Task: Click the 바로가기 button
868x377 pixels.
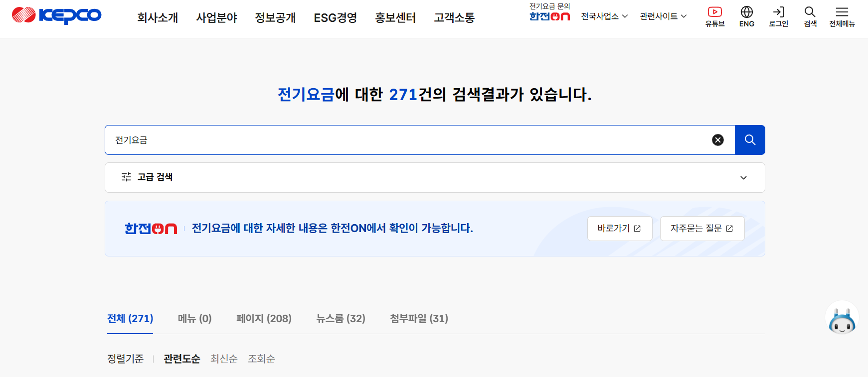Action: coord(620,229)
